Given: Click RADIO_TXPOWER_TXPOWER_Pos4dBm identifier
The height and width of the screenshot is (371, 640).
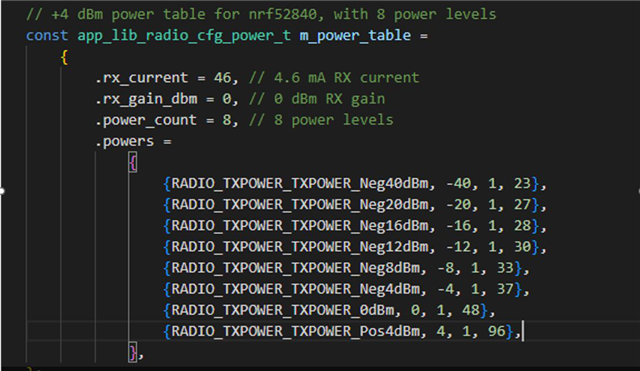Looking at the screenshot, I should tap(296, 331).
